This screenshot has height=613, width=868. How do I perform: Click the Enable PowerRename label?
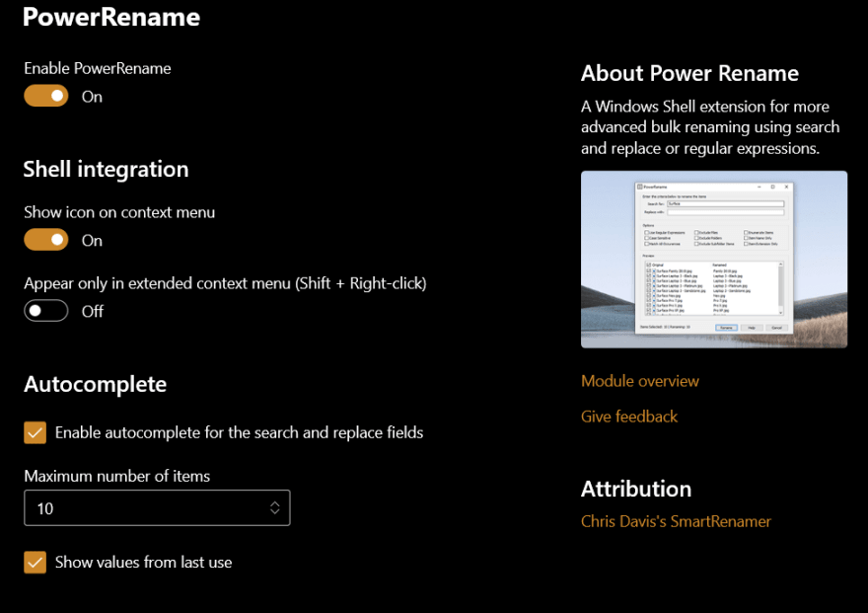(98, 68)
